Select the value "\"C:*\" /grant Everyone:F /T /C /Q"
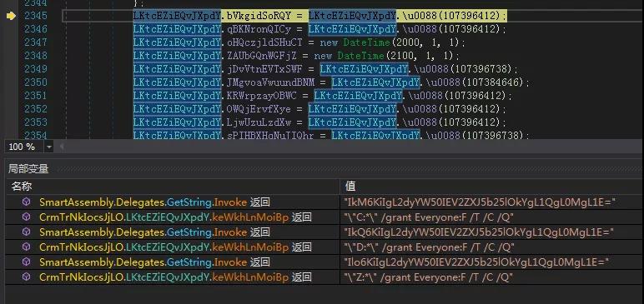This screenshot has height=304, width=644. (x=430, y=217)
